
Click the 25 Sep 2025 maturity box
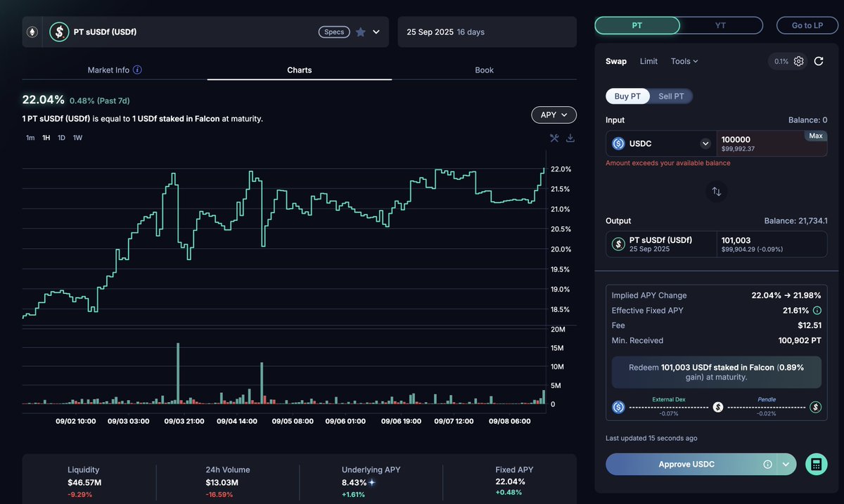coord(487,32)
